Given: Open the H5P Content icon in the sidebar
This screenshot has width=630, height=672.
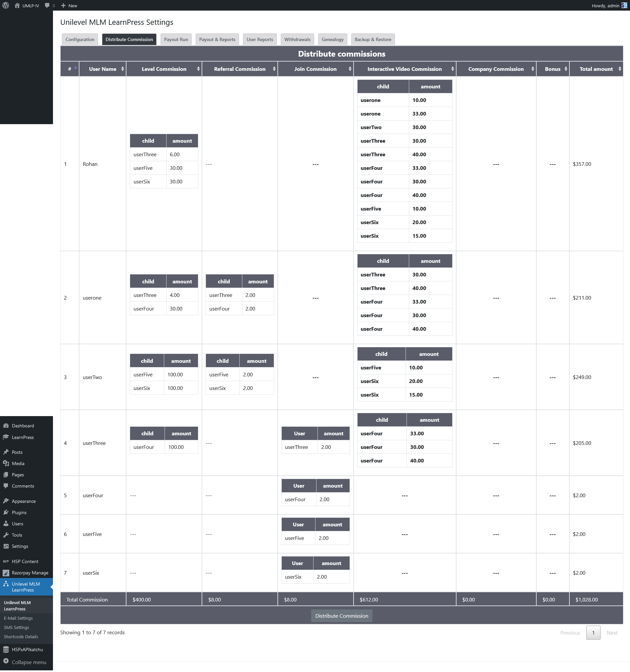Looking at the screenshot, I should coord(6,561).
